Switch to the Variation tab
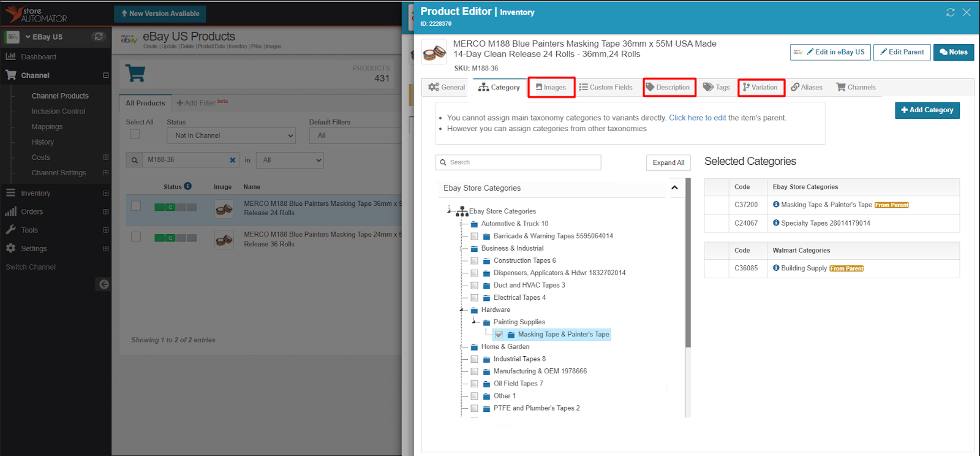Viewport: 980px width, 456px height. pos(761,87)
